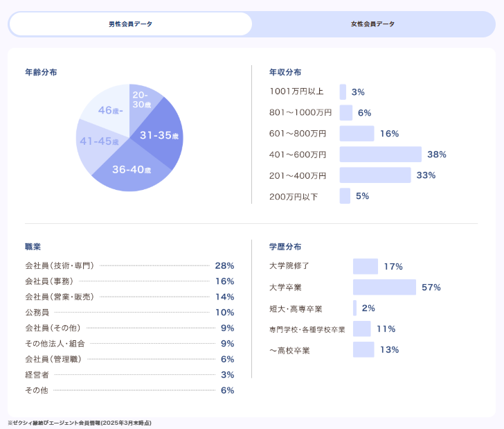Click the 17% value for 大学院修了

click(x=393, y=266)
